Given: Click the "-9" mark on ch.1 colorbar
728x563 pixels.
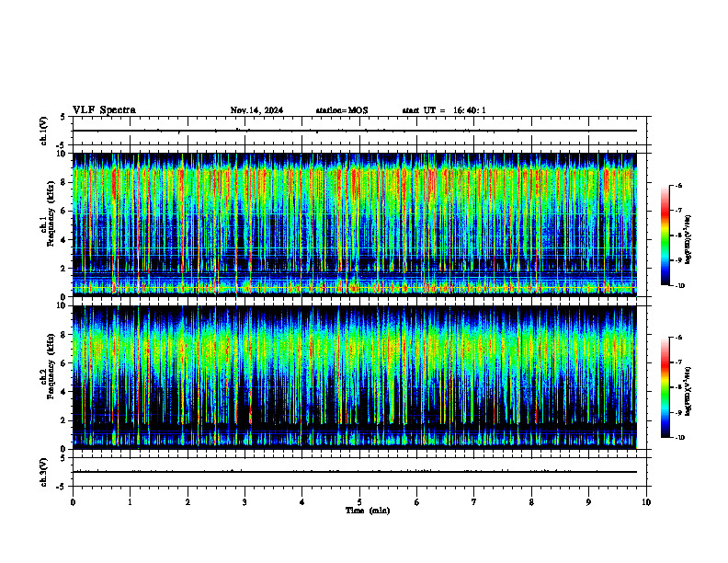Looking at the screenshot, I should pyautogui.click(x=679, y=260).
